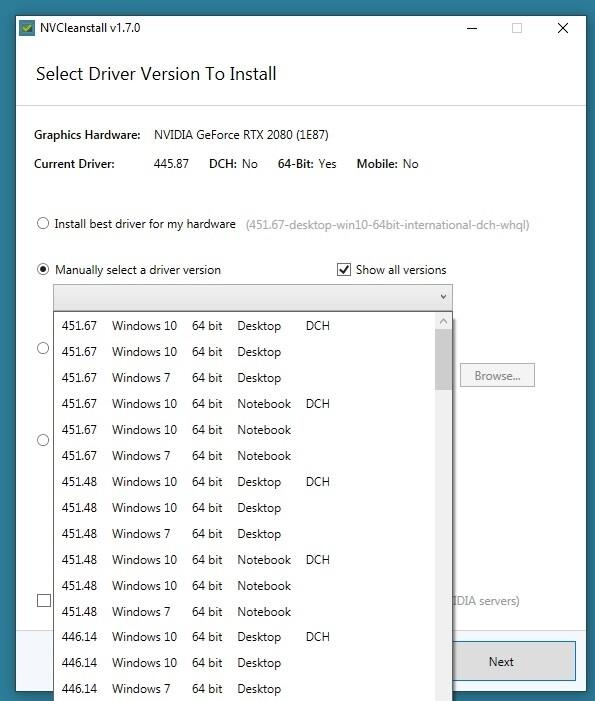This screenshot has height=701, width=595.
Task: Pick 451.67 Windows 10 Notebook non-DCH entry
Action: coord(244,430)
